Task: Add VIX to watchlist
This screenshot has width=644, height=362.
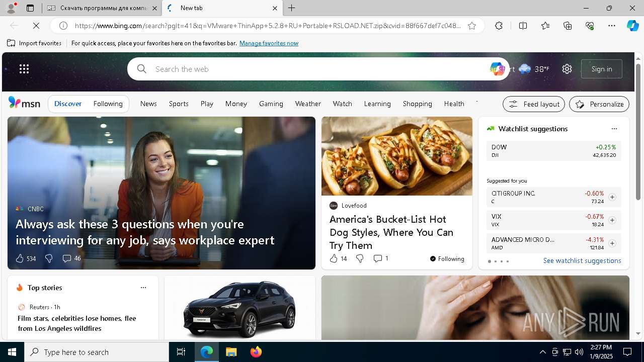Action: tap(612, 220)
